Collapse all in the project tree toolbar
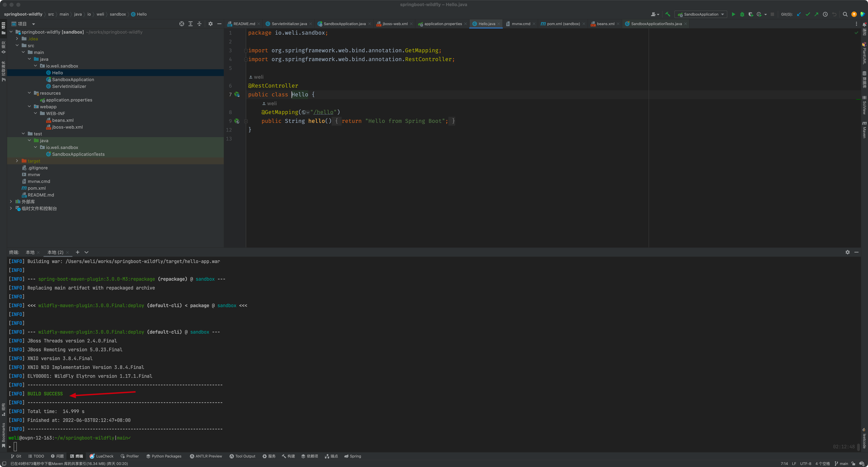This screenshot has width=868, height=467. 199,24
